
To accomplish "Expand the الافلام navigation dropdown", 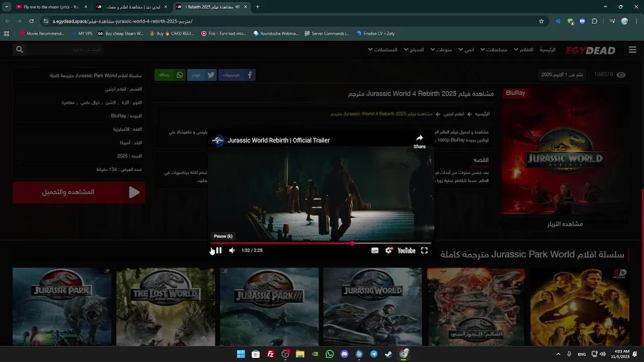I will coord(523,50).
